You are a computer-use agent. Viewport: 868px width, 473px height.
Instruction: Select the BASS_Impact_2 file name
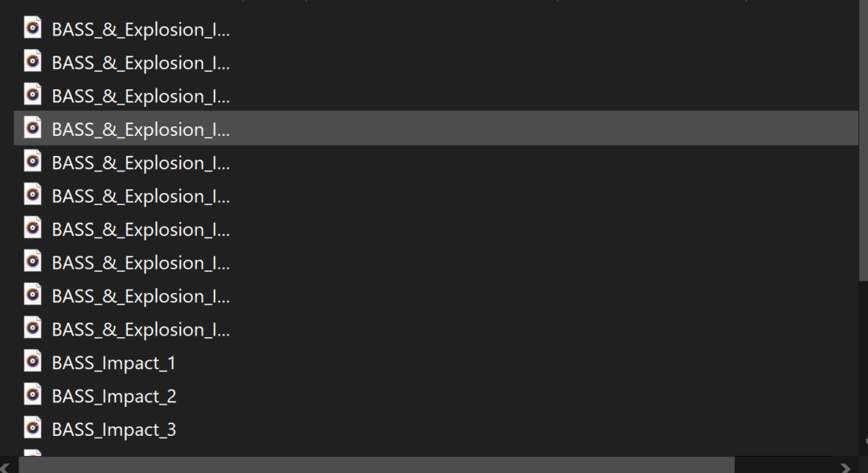click(113, 397)
